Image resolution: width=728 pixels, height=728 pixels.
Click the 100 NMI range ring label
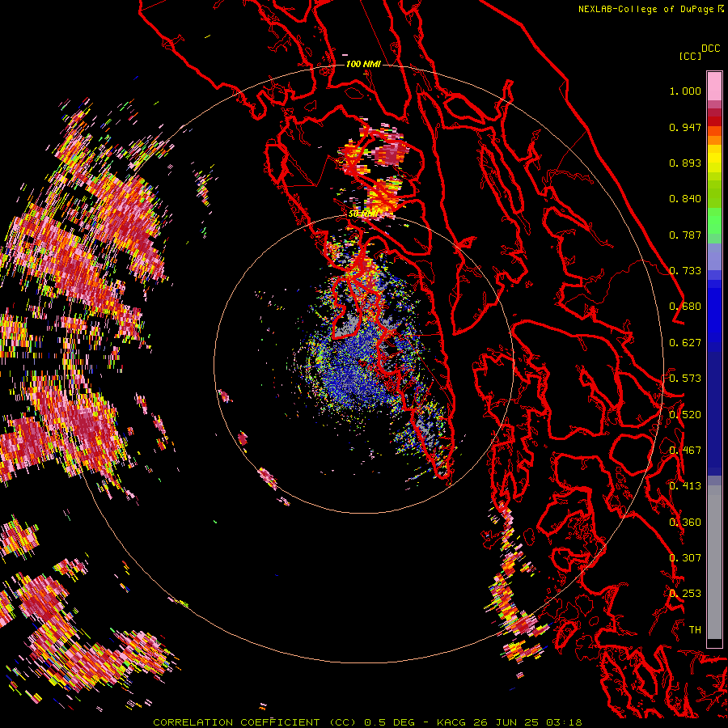(363, 64)
